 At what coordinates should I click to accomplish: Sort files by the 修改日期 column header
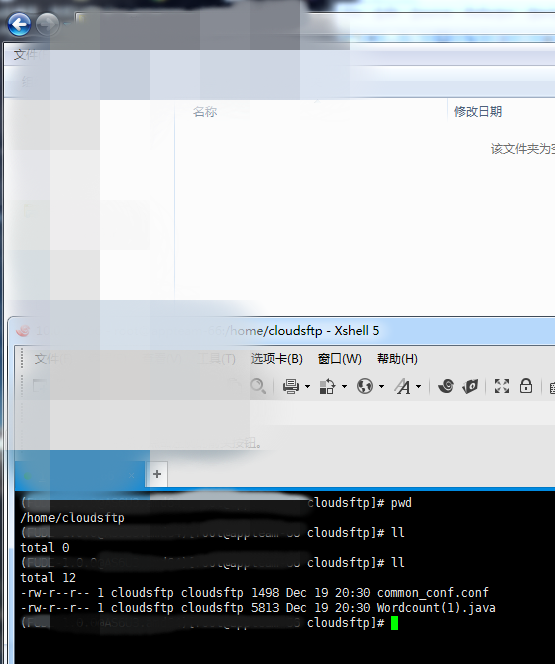pyautogui.click(x=478, y=112)
